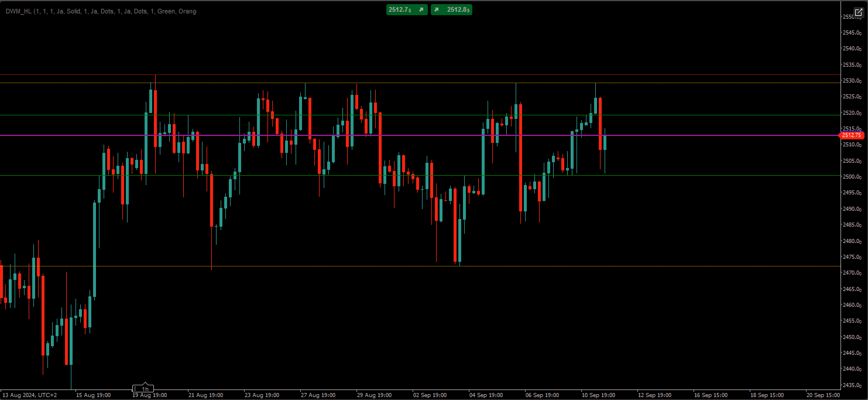Viewport: 868px width, 400px height.
Task: Click the 10 Sep 19:00 time axis label
Action: click(x=598, y=395)
